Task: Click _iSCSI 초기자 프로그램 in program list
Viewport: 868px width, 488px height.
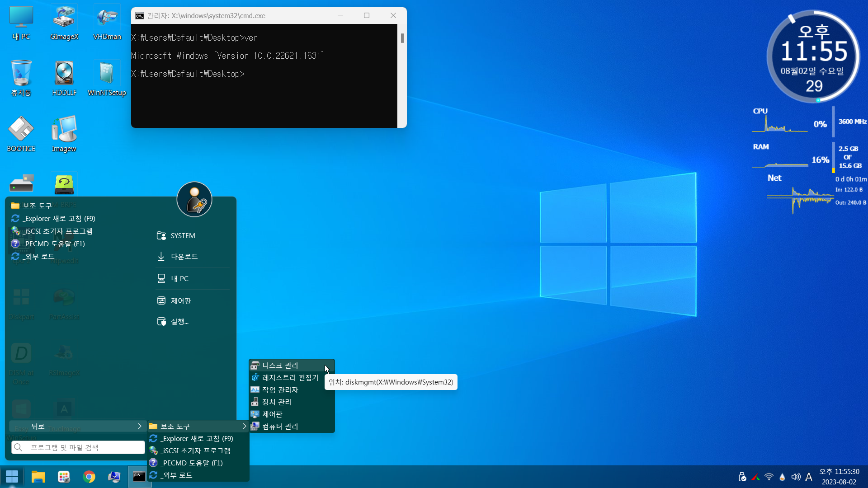Action: coord(52,231)
